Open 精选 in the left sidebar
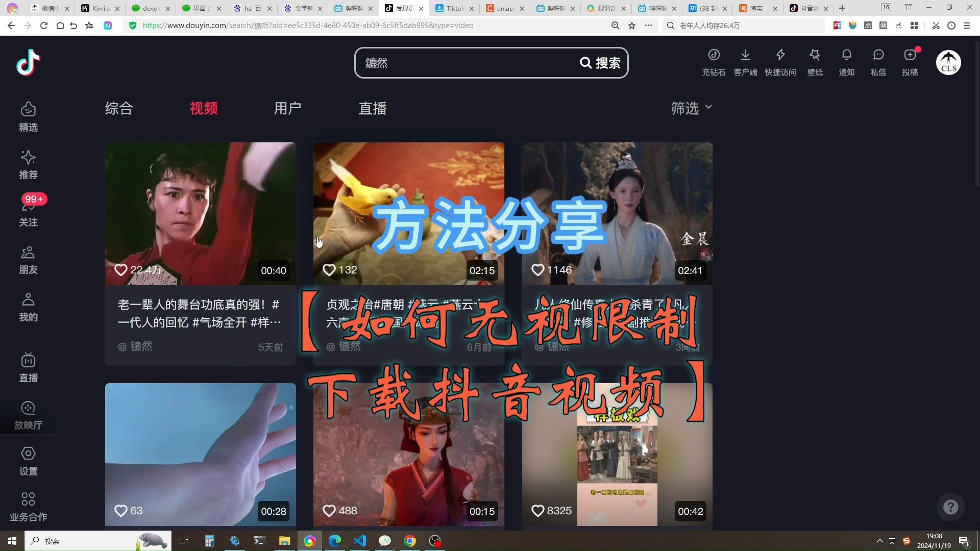 click(x=28, y=117)
